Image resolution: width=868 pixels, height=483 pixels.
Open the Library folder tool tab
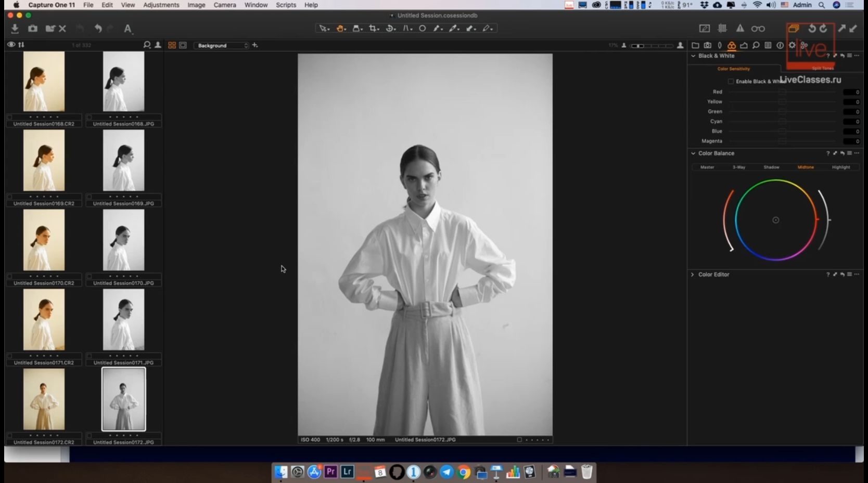coord(695,45)
